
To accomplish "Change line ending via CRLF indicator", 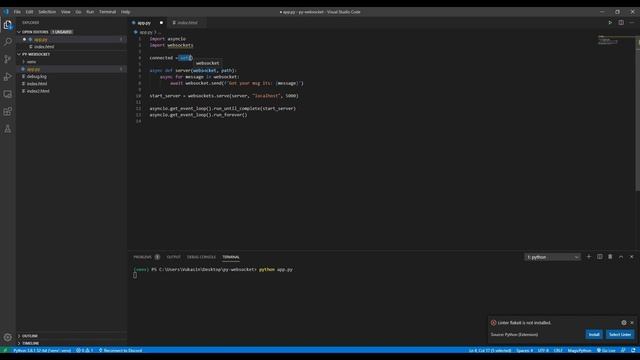I will (x=558, y=350).
